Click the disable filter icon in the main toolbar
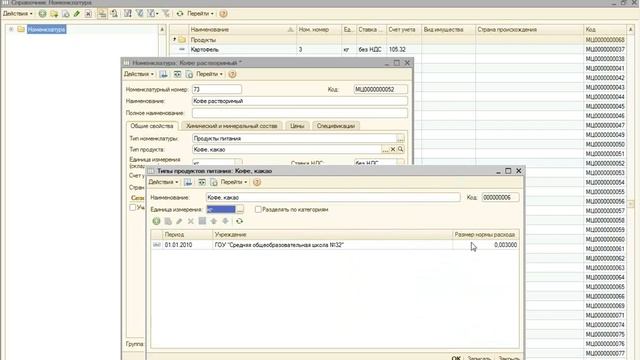Screen dimensions: 640x360 pyautogui.click(x=166, y=13)
